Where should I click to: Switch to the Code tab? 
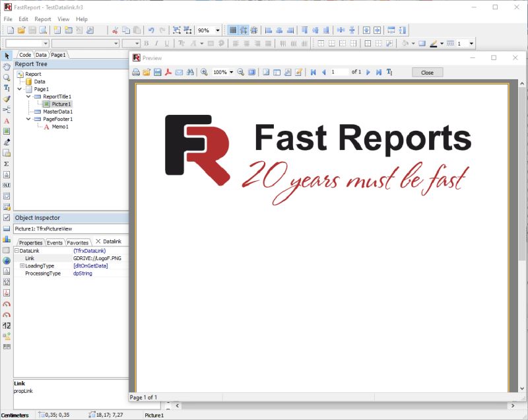[x=25, y=53]
